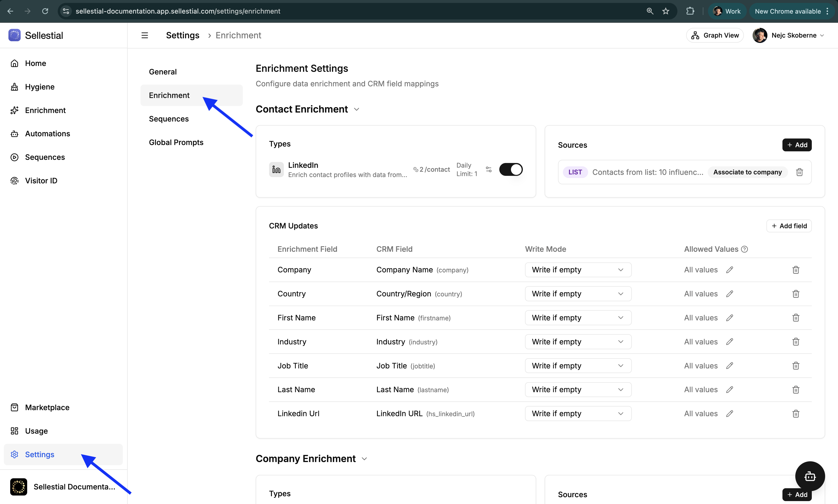The width and height of the screenshot is (838, 504).
Task: Edit allowed values for Linkedin Url row
Action: coord(729,414)
